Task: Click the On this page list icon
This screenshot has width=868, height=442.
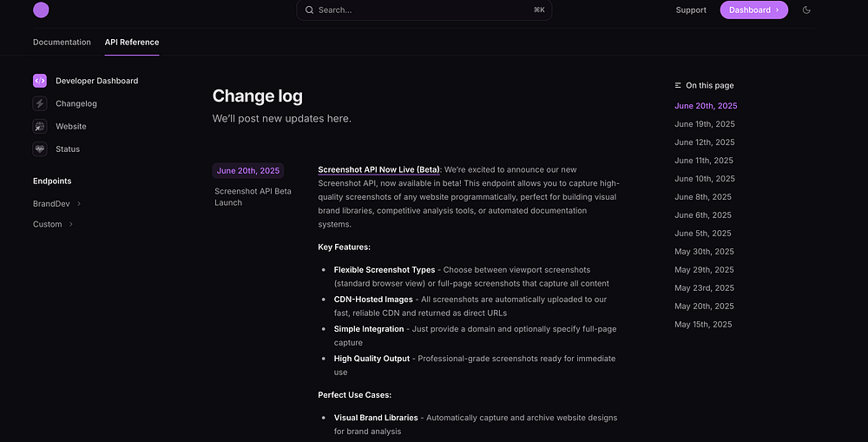Action: click(678, 85)
